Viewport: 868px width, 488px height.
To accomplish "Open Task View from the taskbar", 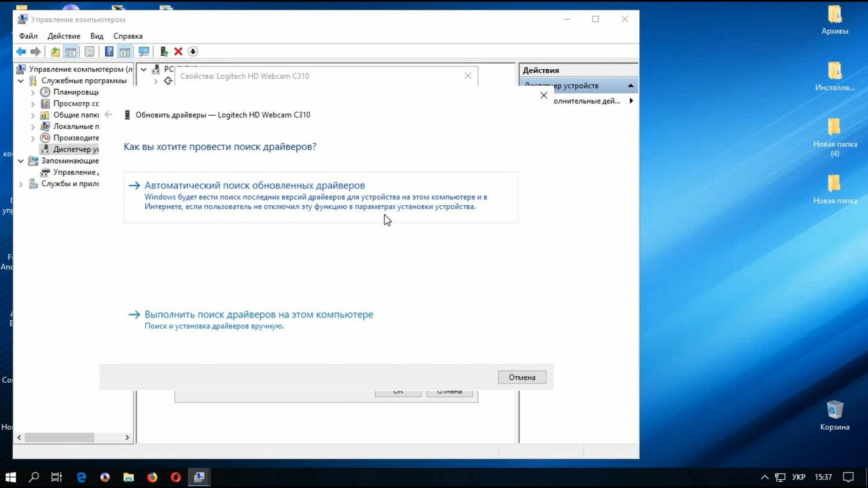I will pos(57,477).
